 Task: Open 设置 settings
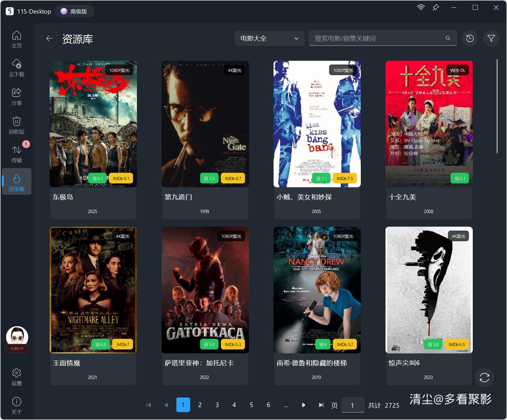[x=17, y=377]
